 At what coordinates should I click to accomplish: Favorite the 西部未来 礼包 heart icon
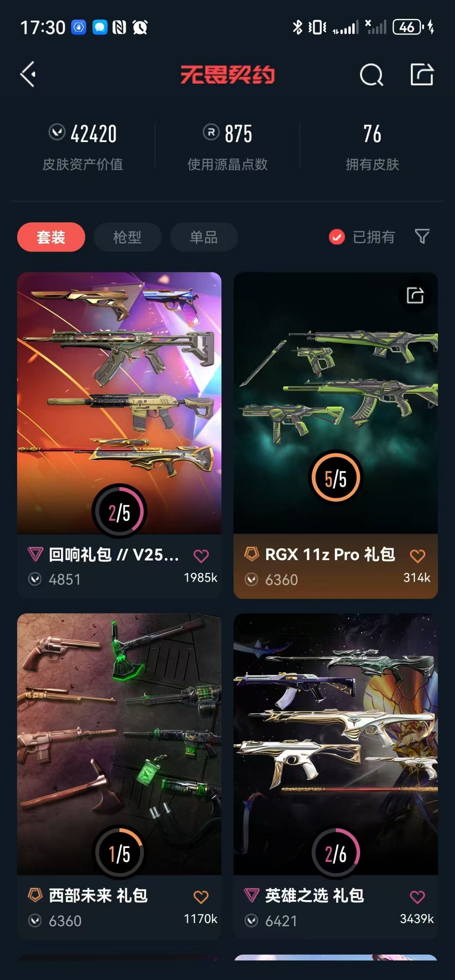coord(201,897)
